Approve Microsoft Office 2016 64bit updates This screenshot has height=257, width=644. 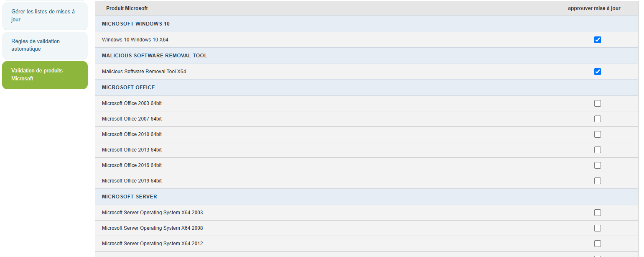(x=598, y=165)
